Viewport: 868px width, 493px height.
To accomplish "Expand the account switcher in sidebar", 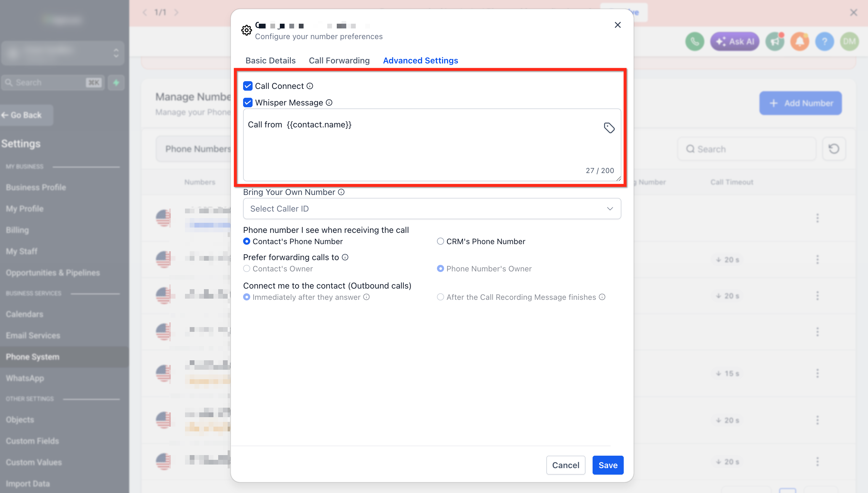I will [63, 53].
